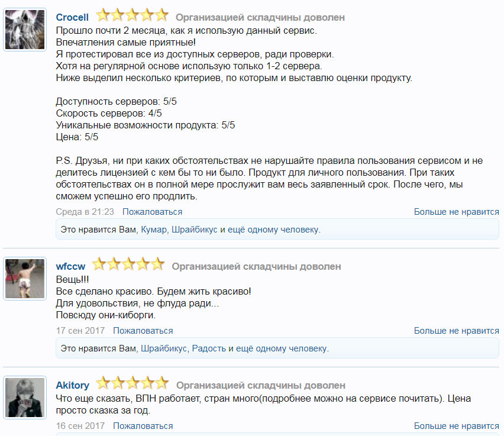Click the star rating on Crocell's review

[x=132, y=17]
